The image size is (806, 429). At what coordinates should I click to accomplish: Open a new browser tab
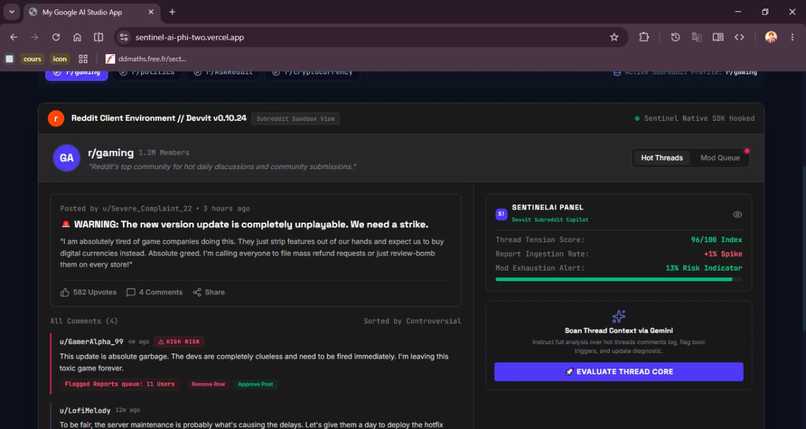172,12
